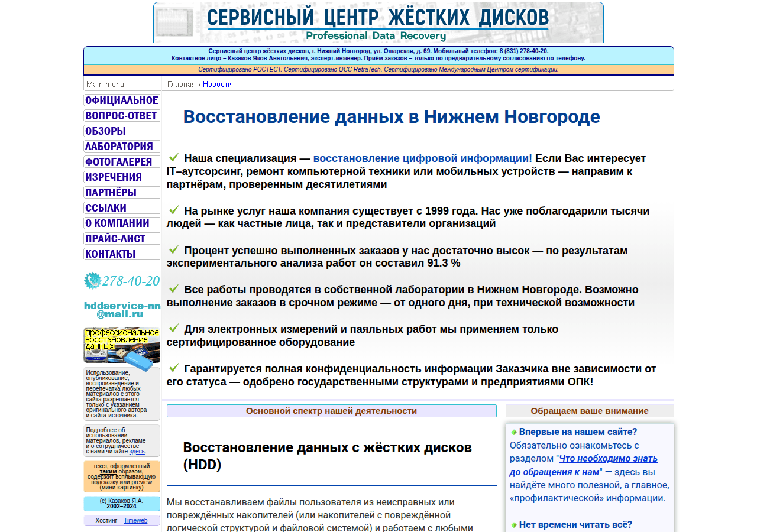Viewport: 757px width, 532px height.
Task: Click the underlined высок word
Action: (512, 251)
